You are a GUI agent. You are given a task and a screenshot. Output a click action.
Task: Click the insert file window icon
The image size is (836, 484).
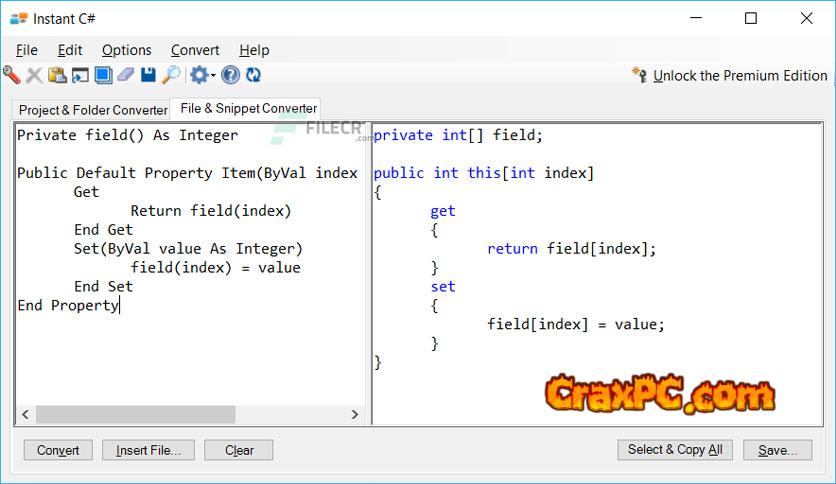tap(80, 75)
